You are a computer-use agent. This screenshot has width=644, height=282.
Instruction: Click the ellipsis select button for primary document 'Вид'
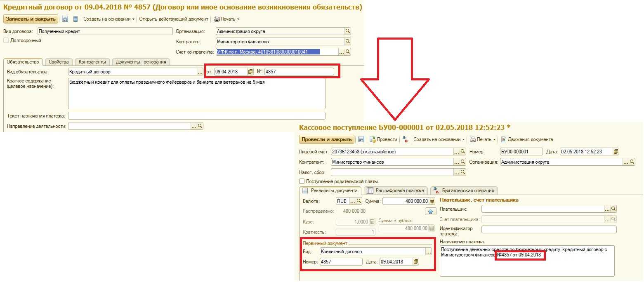[428, 251]
